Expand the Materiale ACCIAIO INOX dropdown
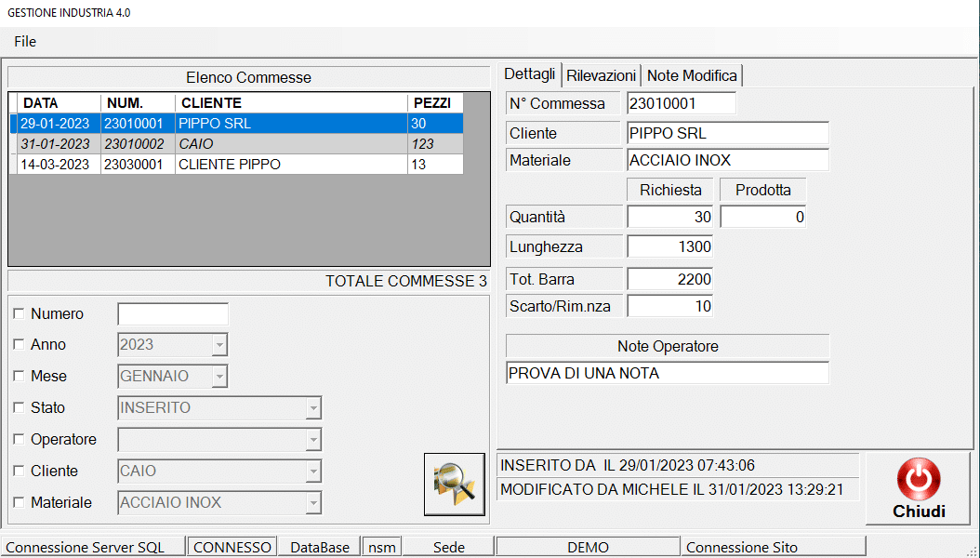The height and width of the screenshot is (558, 980). coord(313,503)
